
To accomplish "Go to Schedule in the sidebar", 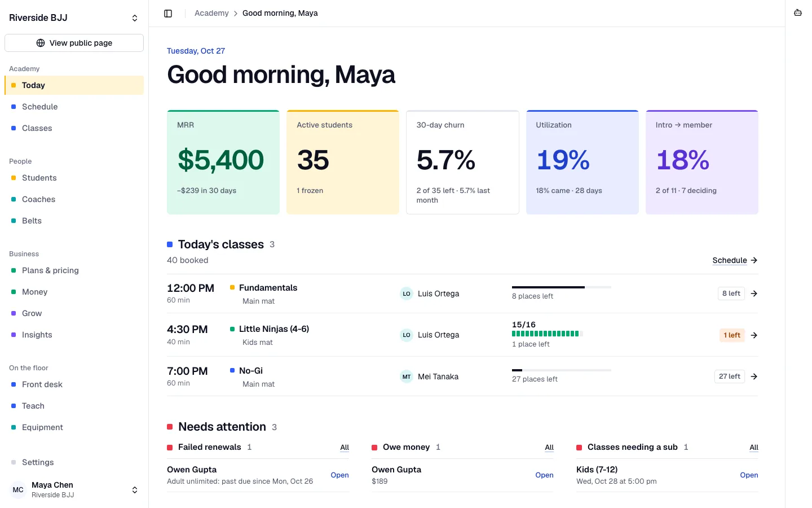I will [x=74, y=107].
